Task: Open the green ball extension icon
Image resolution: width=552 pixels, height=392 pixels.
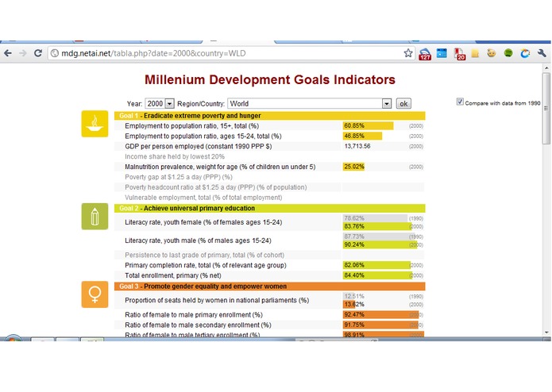Action: [x=508, y=53]
